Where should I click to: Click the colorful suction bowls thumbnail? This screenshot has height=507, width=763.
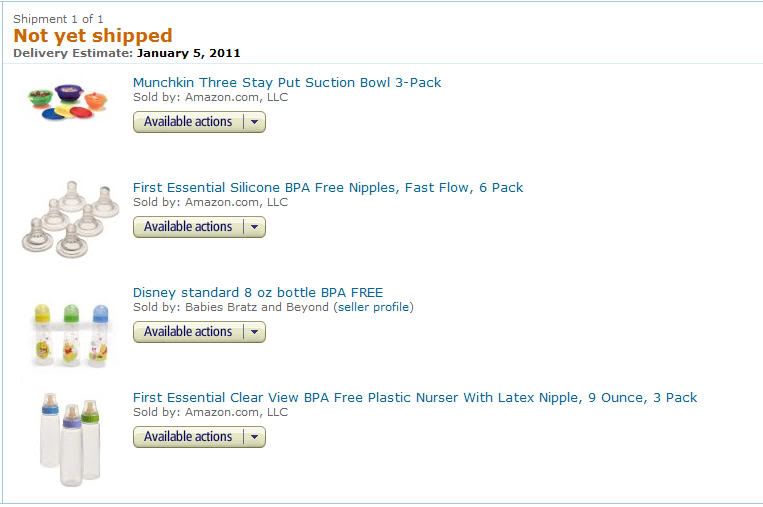click(68, 102)
